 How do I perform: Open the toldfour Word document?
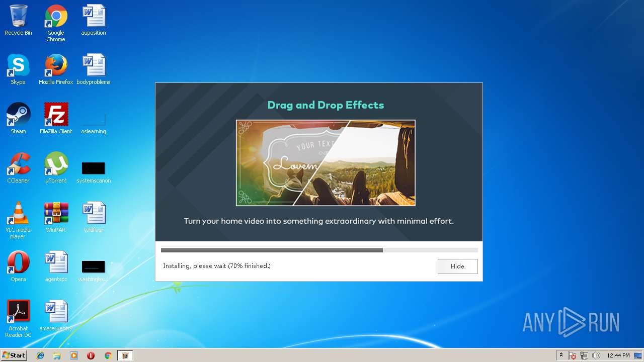[94, 218]
